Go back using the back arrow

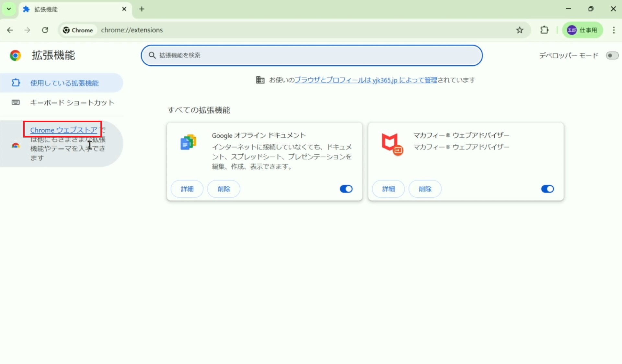tap(10, 30)
